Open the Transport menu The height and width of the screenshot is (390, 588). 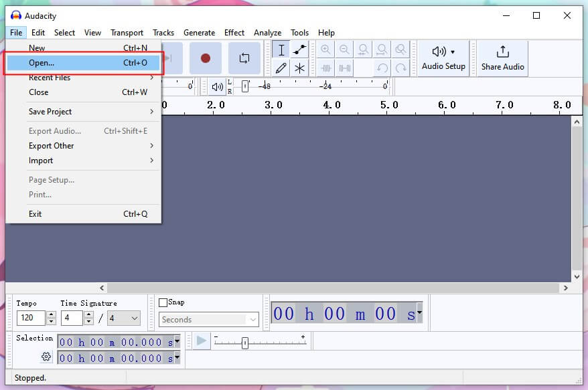pyautogui.click(x=127, y=33)
